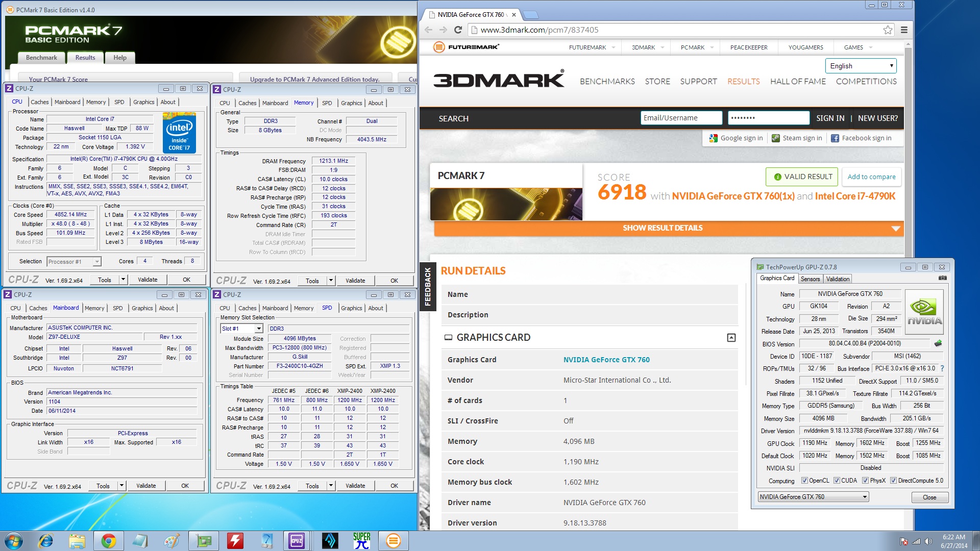Open the Help tab in PCMark 7
The image size is (980, 551).
(120, 58)
